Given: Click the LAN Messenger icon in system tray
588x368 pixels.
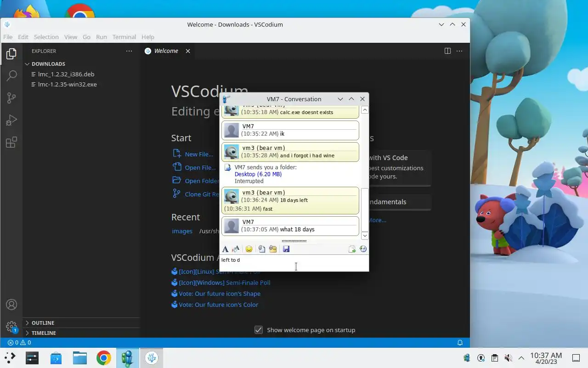Looking at the screenshot, I should click(467, 358).
